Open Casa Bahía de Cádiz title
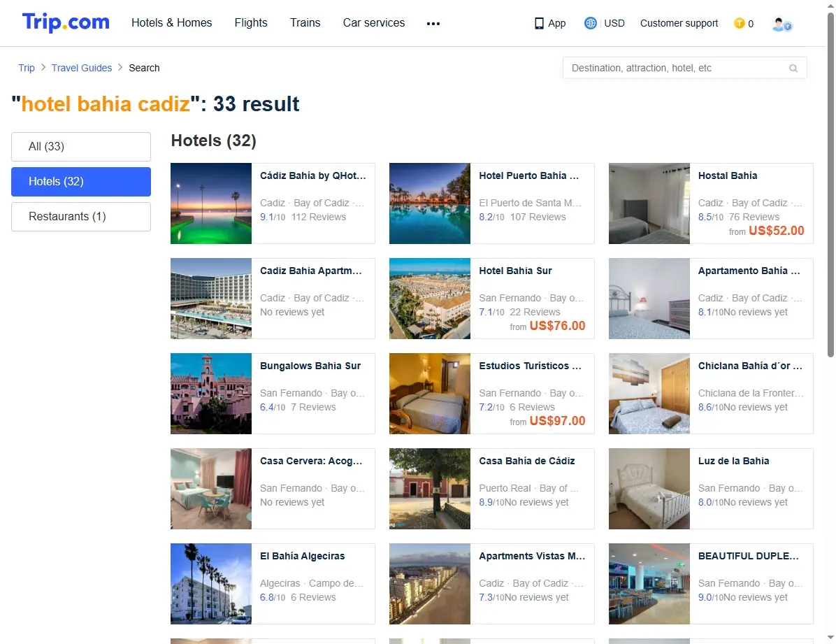This screenshot has height=644, width=836. (527, 461)
